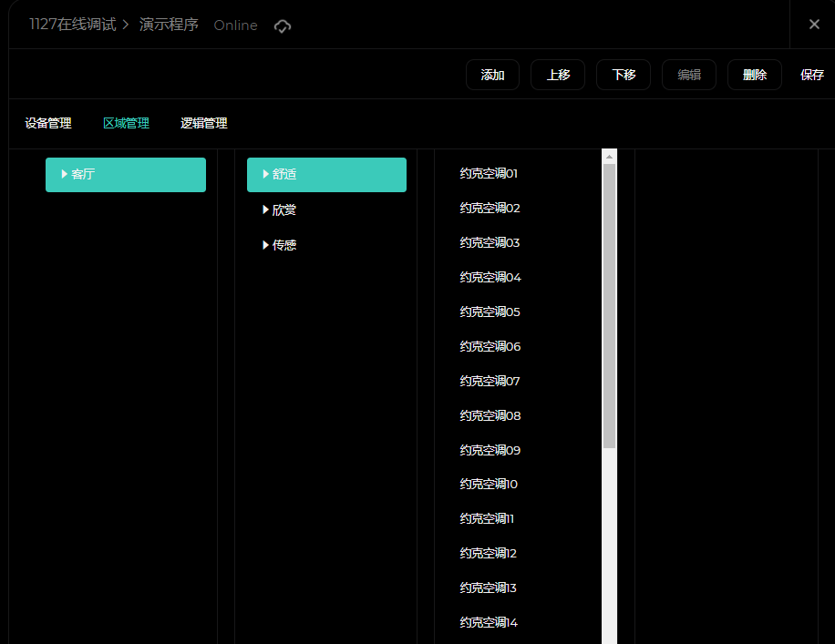
Task: Switch to the 设备管理 tab
Action: coord(48,124)
